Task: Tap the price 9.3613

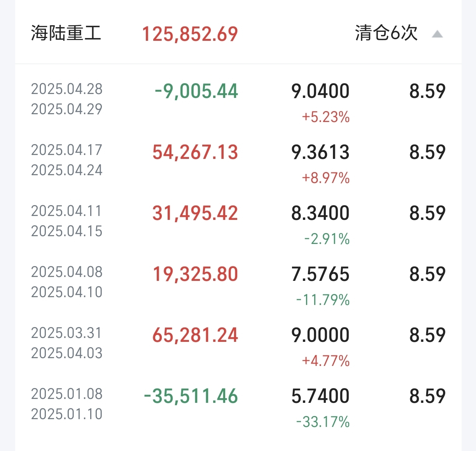Action: [x=320, y=152]
